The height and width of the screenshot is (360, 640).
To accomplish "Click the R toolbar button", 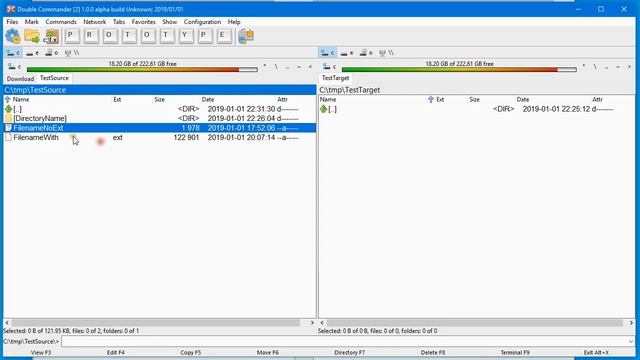I will click(90, 36).
